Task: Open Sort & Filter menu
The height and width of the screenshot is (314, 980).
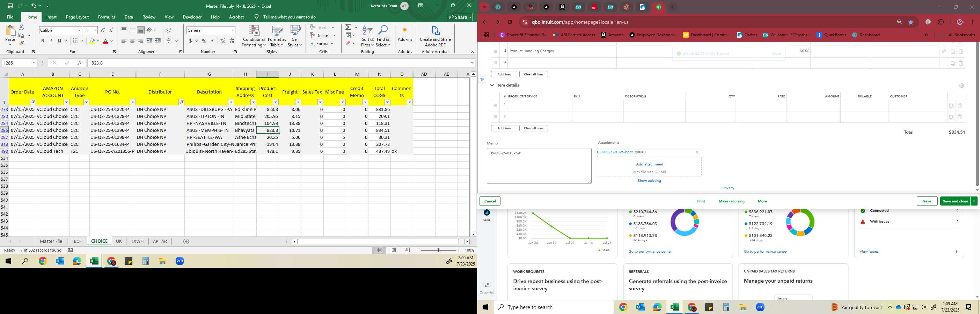Action: point(367,37)
